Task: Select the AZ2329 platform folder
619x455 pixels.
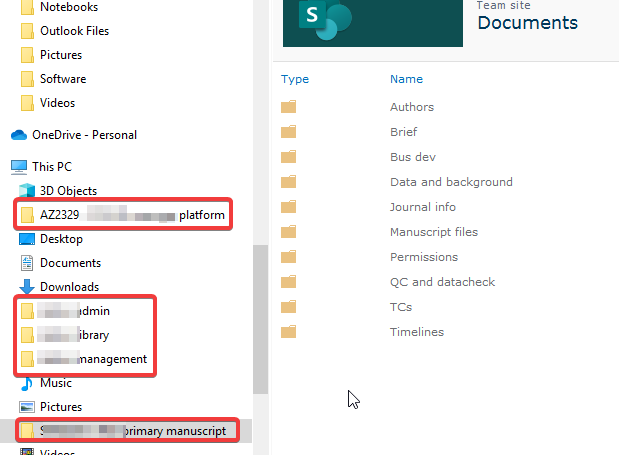Action: point(123,215)
